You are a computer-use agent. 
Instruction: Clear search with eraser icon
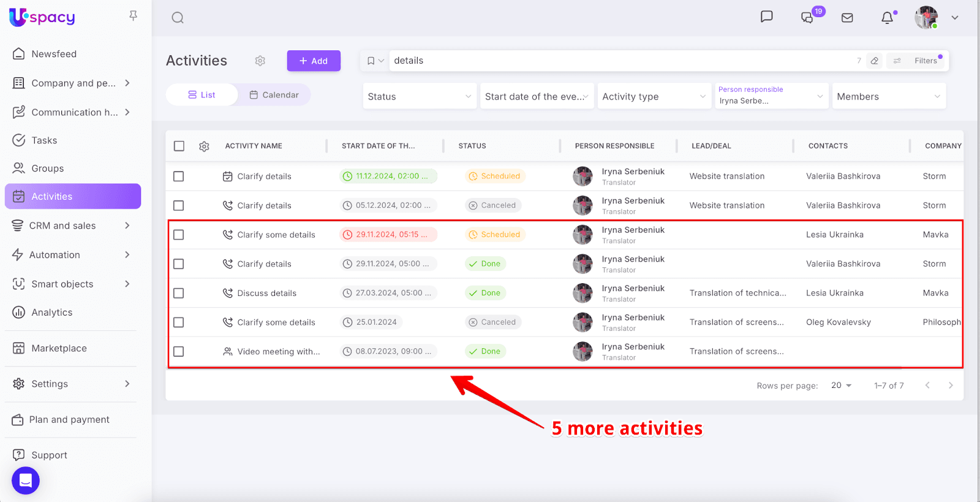[x=875, y=61]
